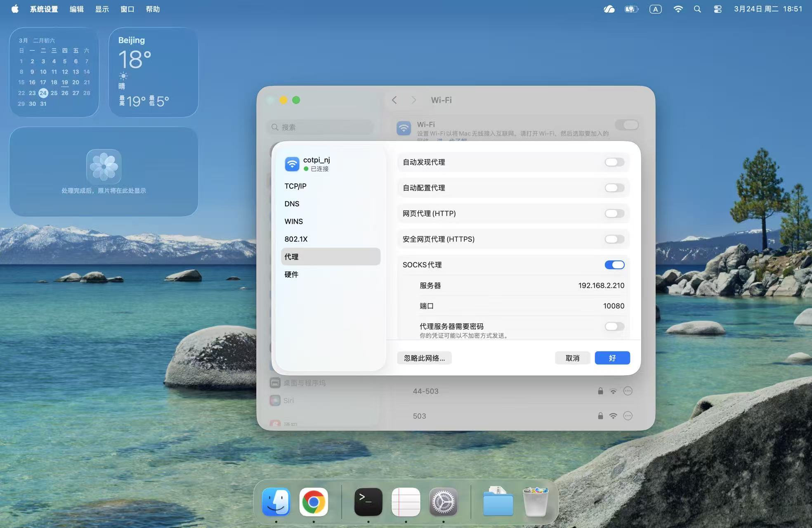
Task: Open the 窗口 menu
Action: 127,9
